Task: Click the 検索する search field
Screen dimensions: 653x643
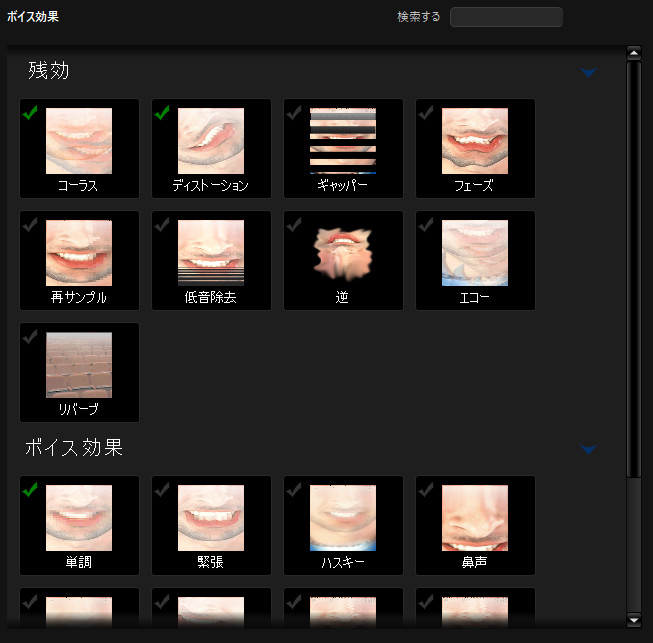Action: click(x=506, y=17)
